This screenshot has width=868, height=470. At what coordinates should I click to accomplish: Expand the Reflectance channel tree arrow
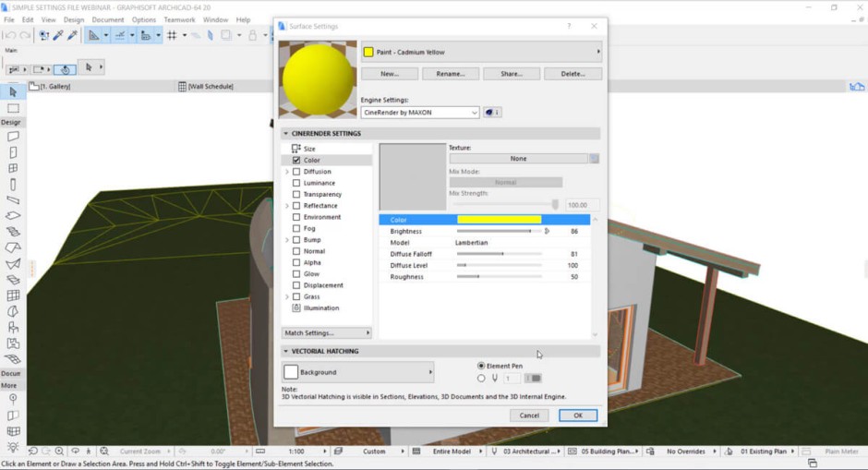pos(287,205)
